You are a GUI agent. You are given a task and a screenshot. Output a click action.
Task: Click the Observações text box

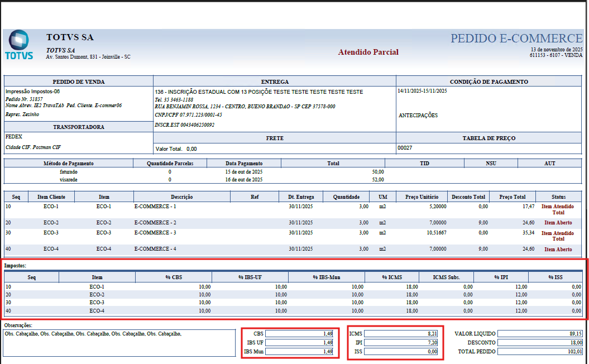click(x=119, y=343)
